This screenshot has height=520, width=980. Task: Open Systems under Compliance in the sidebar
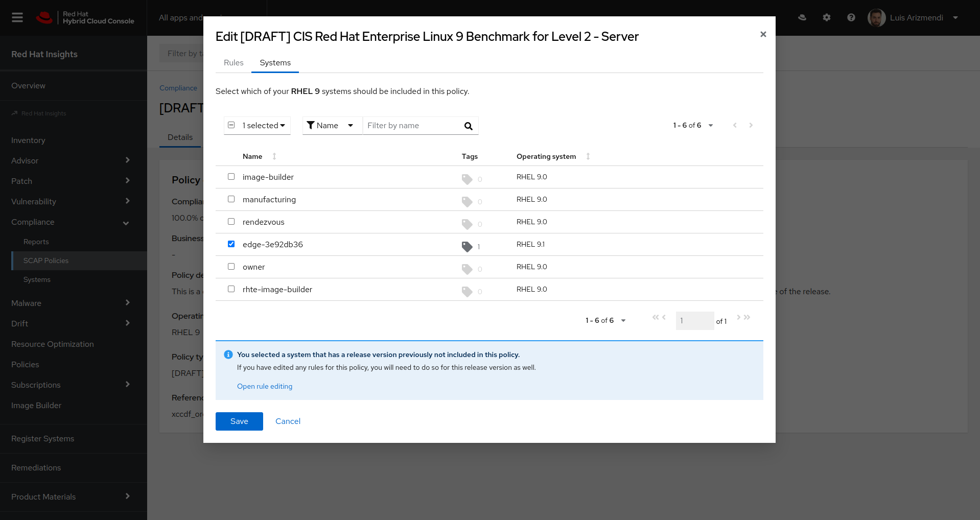tap(37, 279)
